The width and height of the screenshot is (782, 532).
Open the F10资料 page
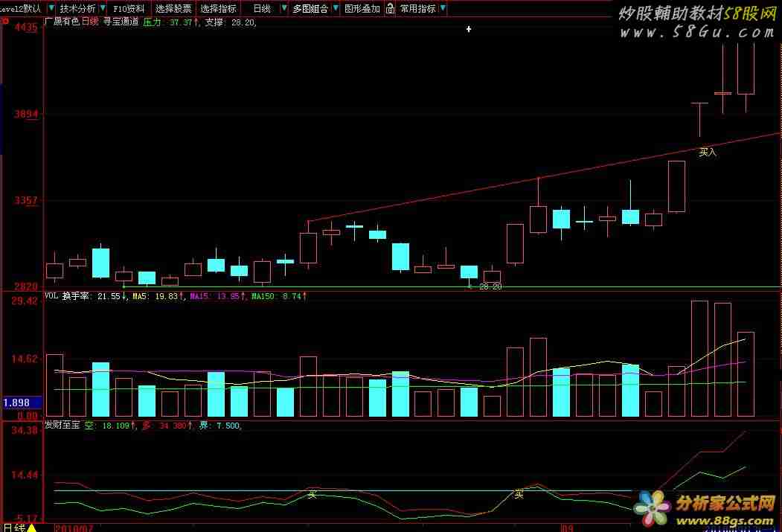(129, 8)
